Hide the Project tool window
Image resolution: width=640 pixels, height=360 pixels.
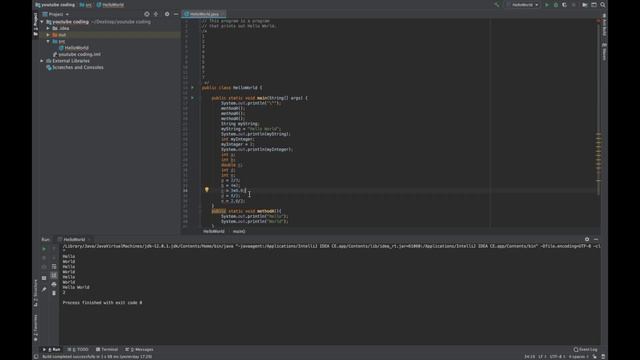pos(176,14)
